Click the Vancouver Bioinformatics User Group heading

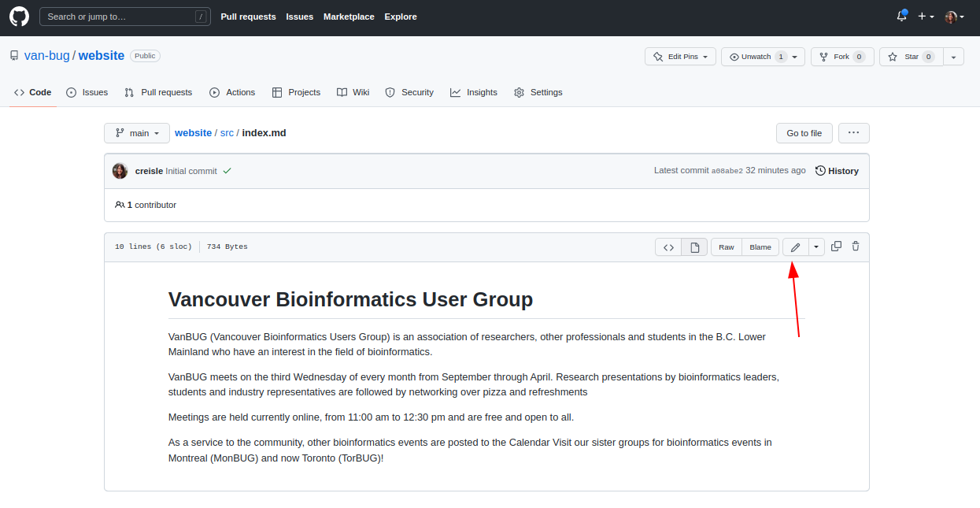(350, 299)
